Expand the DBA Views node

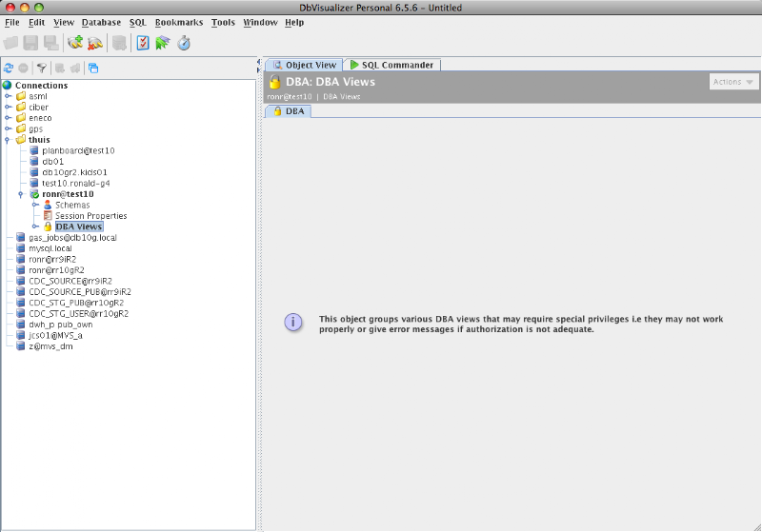click(35, 227)
